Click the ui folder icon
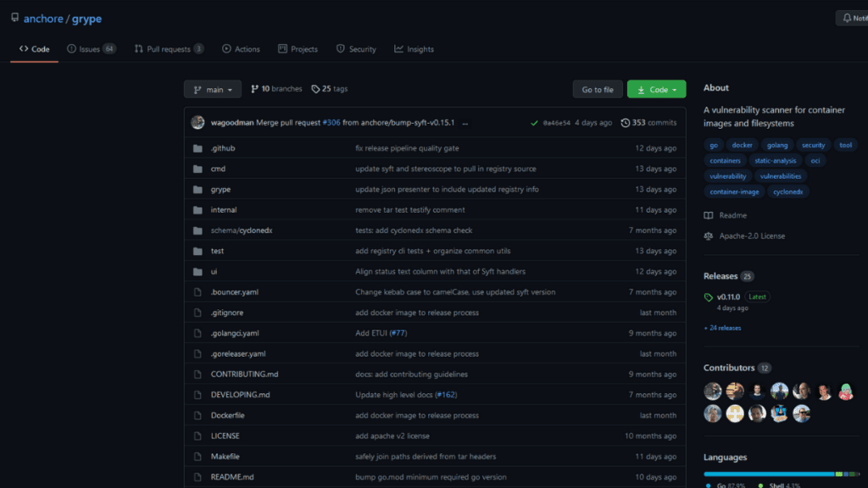Viewport: 868px width, 488px height. point(198,272)
